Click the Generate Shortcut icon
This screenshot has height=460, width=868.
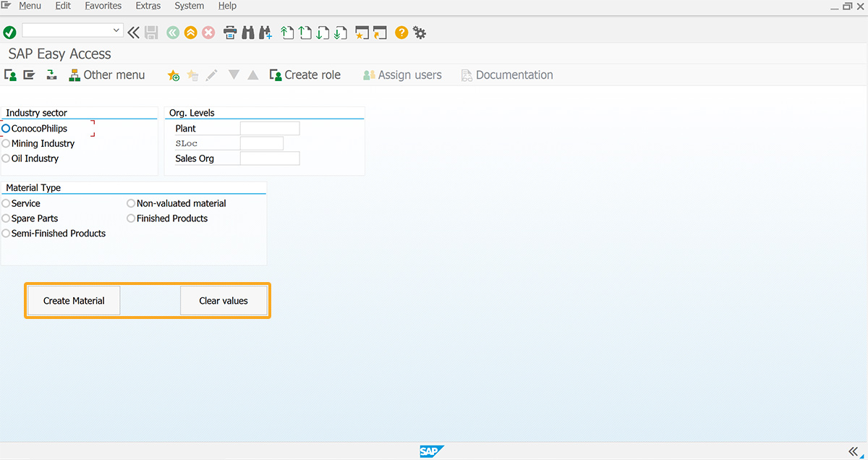tap(380, 33)
